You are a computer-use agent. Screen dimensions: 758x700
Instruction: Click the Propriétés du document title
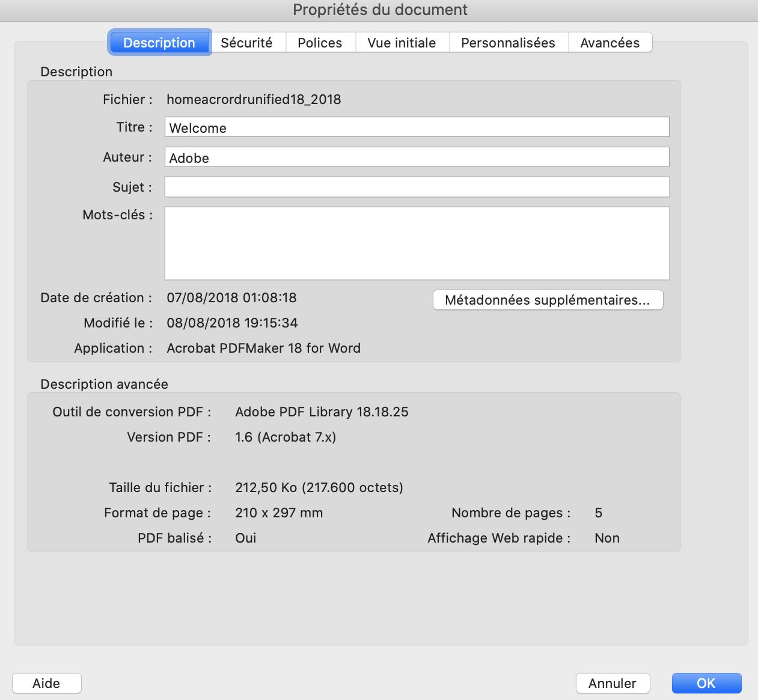click(x=380, y=10)
